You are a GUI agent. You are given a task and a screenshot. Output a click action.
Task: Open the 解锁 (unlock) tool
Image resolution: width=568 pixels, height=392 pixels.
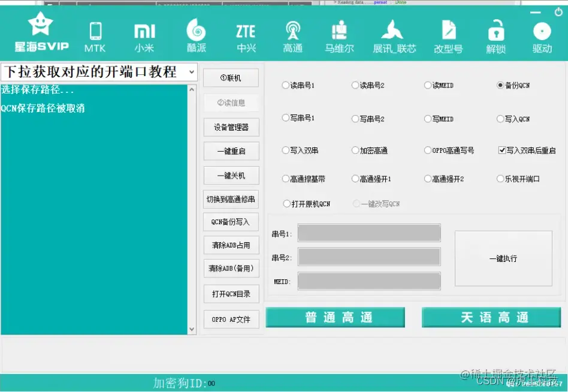pos(496,35)
